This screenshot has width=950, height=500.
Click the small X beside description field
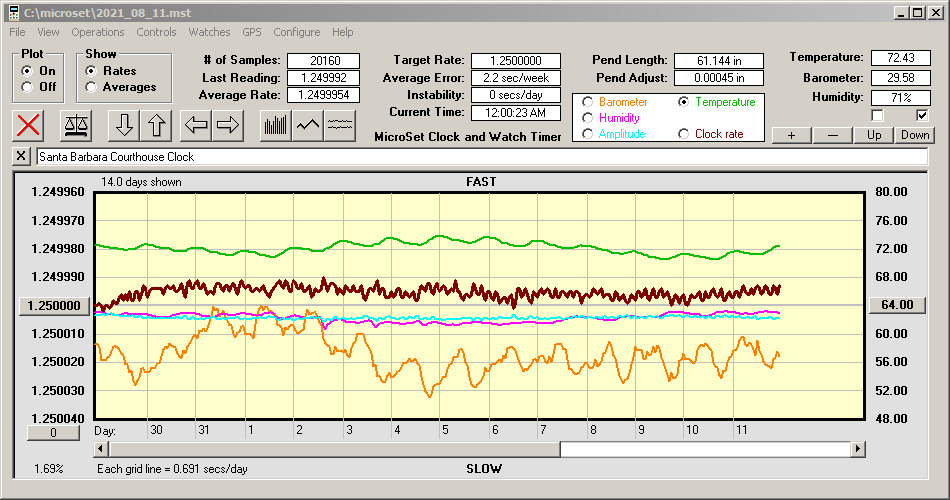[21, 156]
